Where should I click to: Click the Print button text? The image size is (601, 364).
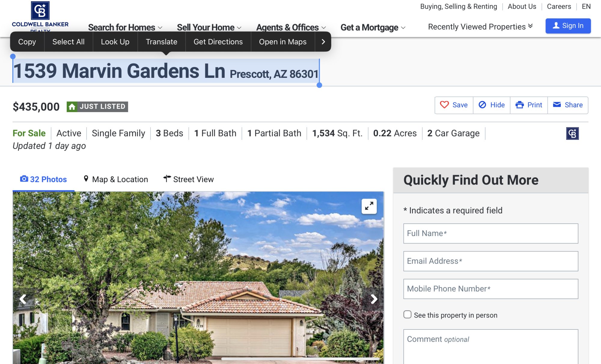pyautogui.click(x=535, y=105)
